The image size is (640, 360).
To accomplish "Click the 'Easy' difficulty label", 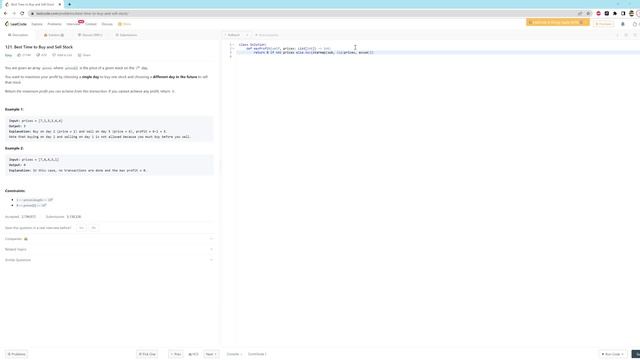I will point(9,55).
